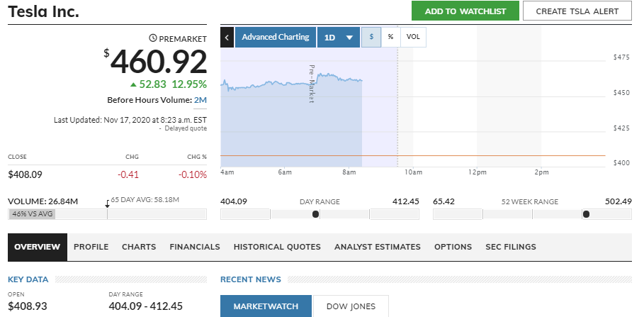
Task: Switch to the Financials tab
Action: pyautogui.click(x=195, y=247)
